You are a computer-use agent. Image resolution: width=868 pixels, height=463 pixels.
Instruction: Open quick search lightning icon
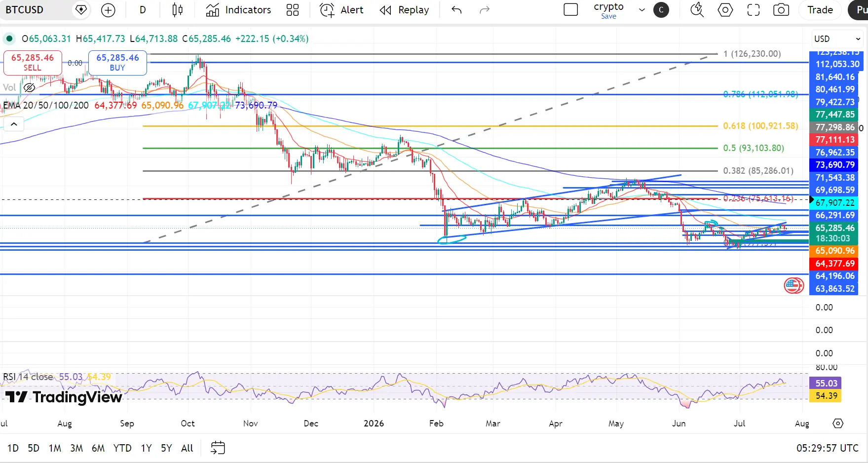697,10
